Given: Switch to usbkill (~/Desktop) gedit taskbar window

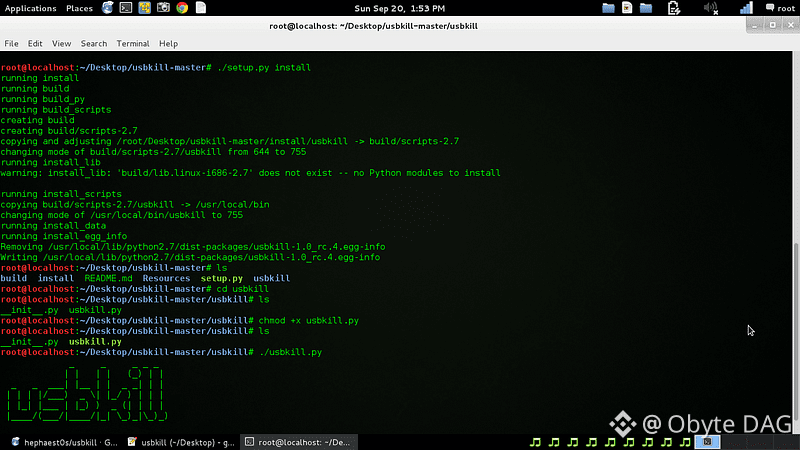Looking at the screenshot, I should point(181,442).
